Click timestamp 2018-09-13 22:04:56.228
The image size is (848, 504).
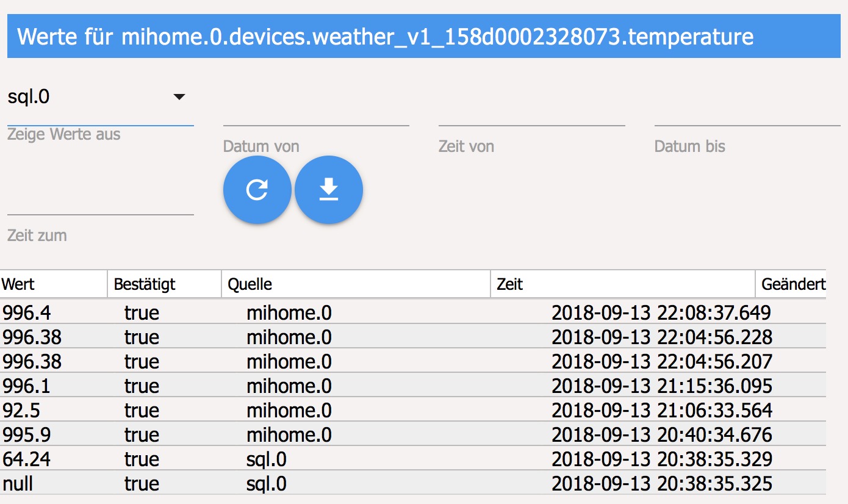tap(662, 337)
